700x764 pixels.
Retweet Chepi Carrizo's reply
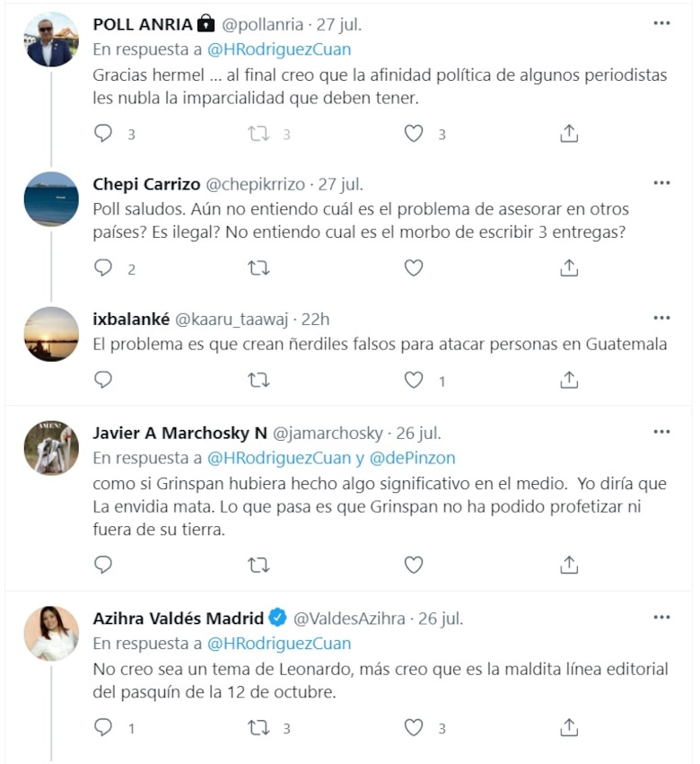point(258,267)
